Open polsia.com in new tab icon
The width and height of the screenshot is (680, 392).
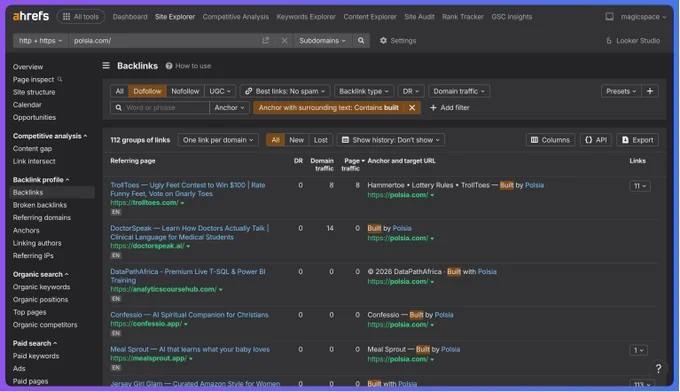(x=265, y=40)
